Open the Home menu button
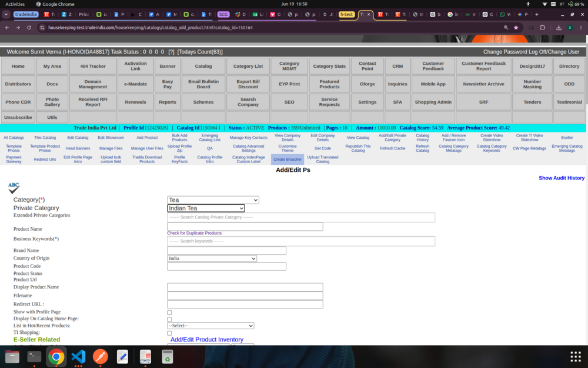588x368 pixels. click(18, 66)
